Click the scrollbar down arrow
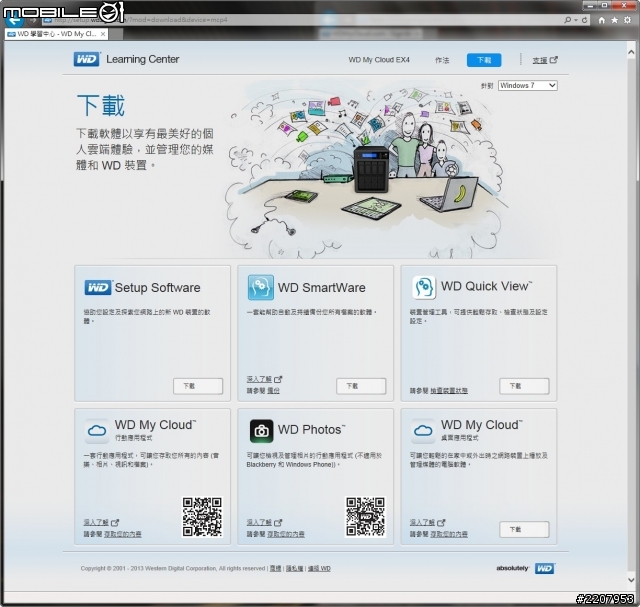The image size is (640, 607). pos(631,579)
